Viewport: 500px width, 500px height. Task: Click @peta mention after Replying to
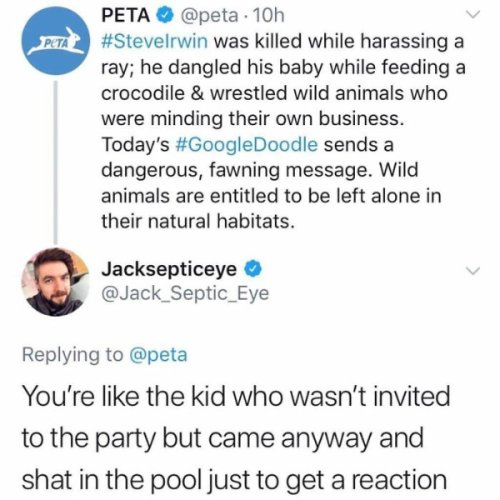(x=158, y=355)
